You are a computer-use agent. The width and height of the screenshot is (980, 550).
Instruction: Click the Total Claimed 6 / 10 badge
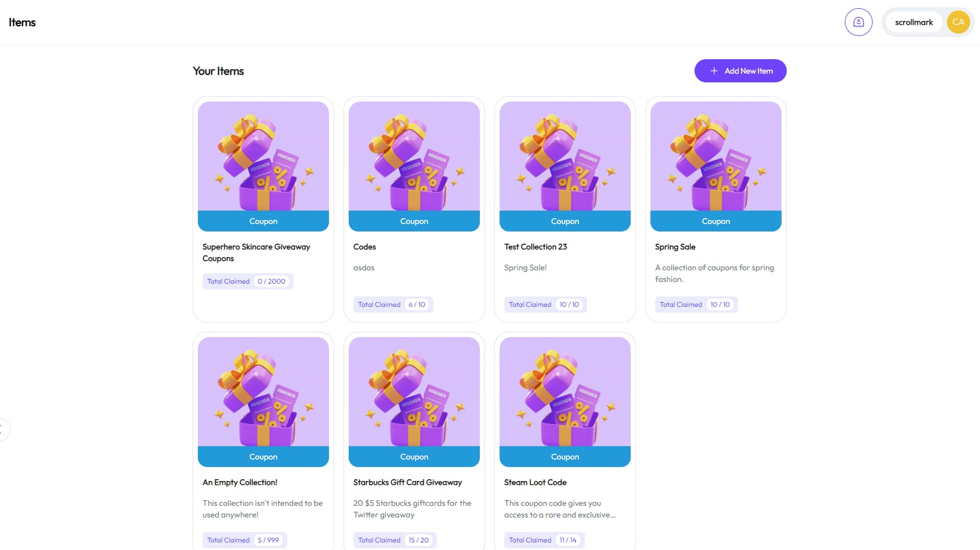point(393,305)
